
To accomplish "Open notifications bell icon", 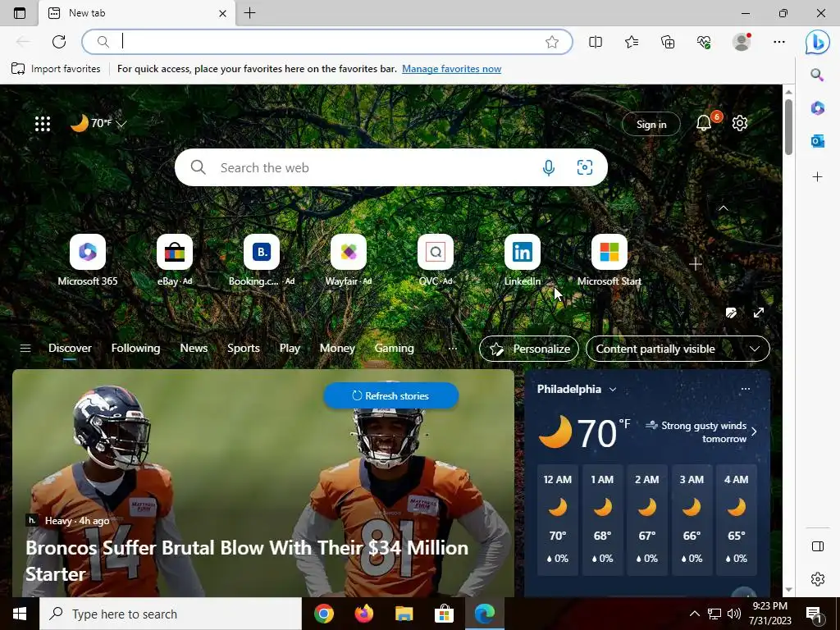I will pos(704,123).
